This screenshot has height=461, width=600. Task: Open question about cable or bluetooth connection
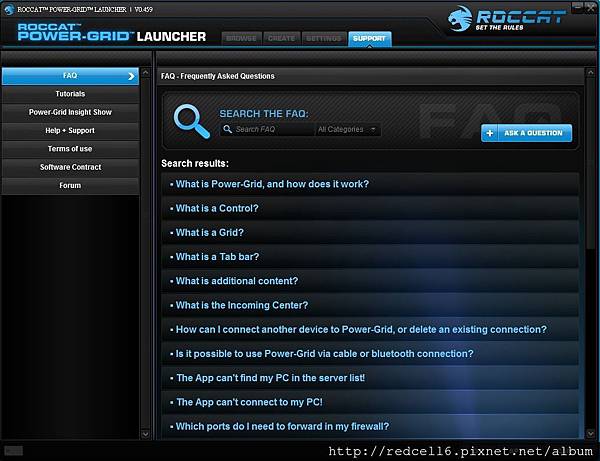370,354
